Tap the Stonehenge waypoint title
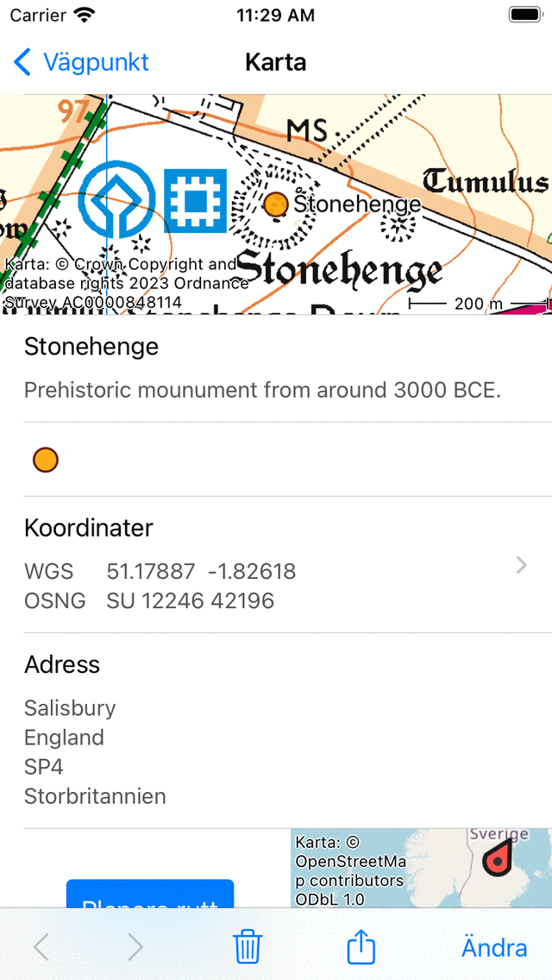The height and width of the screenshot is (980, 552). (91, 347)
